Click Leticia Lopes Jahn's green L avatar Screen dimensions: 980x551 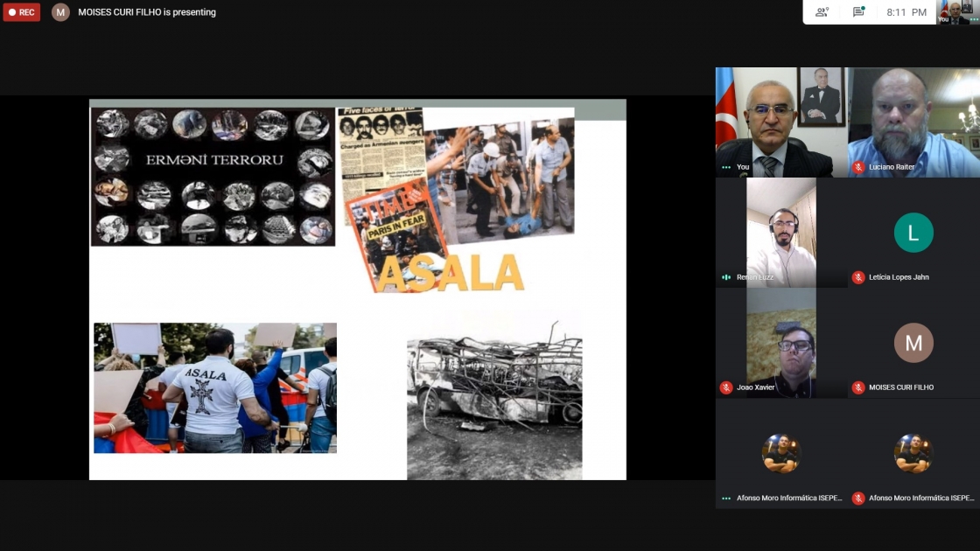(x=913, y=233)
